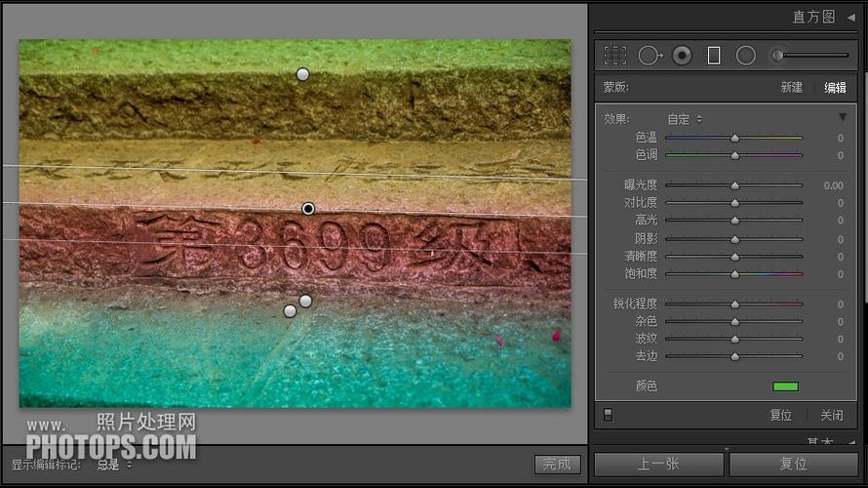The width and height of the screenshot is (868, 488).
Task: Adjust the 锐化程度 slider handle
Action: [735, 305]
